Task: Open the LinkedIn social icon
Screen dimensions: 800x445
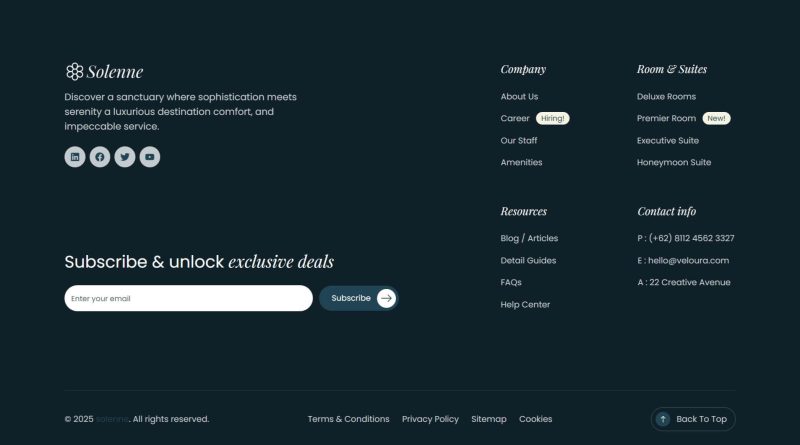Action: 75,157
